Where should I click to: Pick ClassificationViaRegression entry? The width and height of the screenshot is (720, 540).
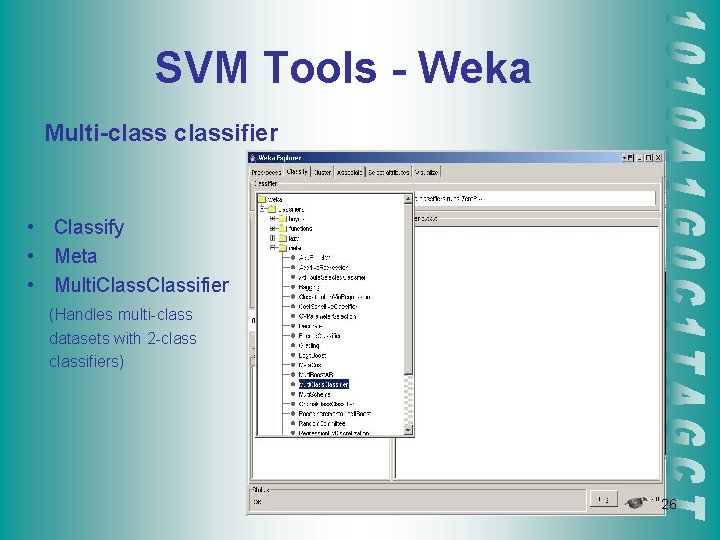334,297
